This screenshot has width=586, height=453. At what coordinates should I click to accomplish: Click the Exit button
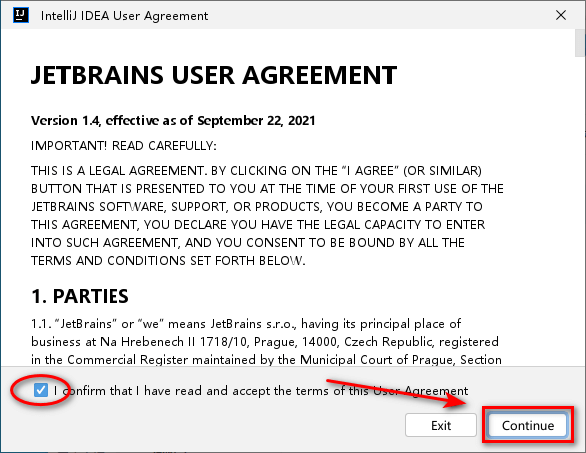441,425
